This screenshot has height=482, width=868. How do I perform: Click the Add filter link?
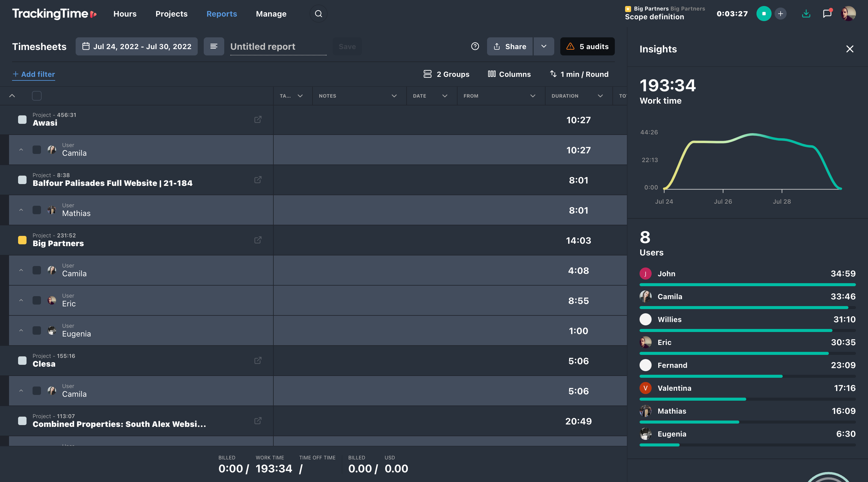(x=34, y=74)
